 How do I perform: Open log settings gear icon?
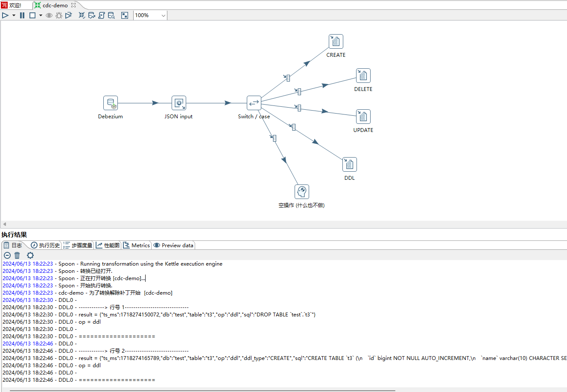tap(30, 255)
